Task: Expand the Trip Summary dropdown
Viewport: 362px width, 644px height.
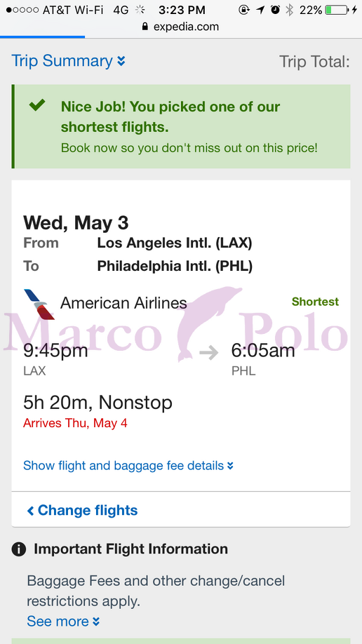Action: click(x=68, y=61)
